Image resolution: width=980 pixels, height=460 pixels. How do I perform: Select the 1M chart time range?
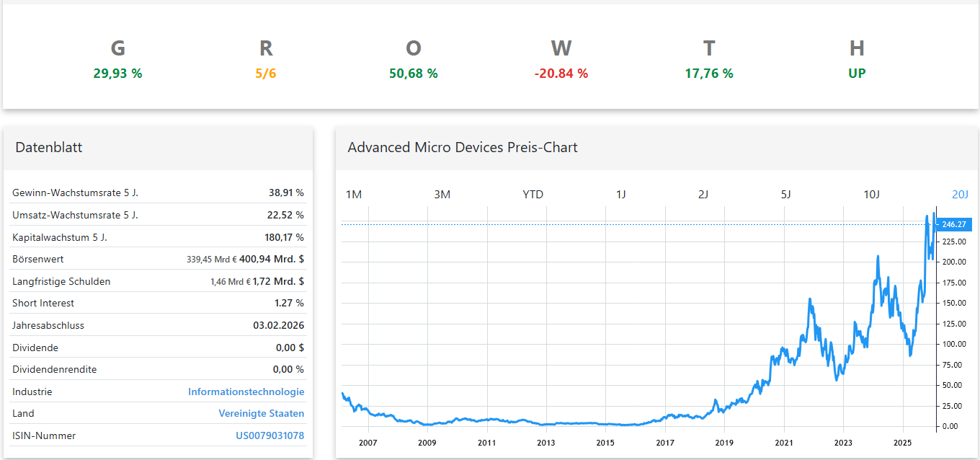click(353, 195)
